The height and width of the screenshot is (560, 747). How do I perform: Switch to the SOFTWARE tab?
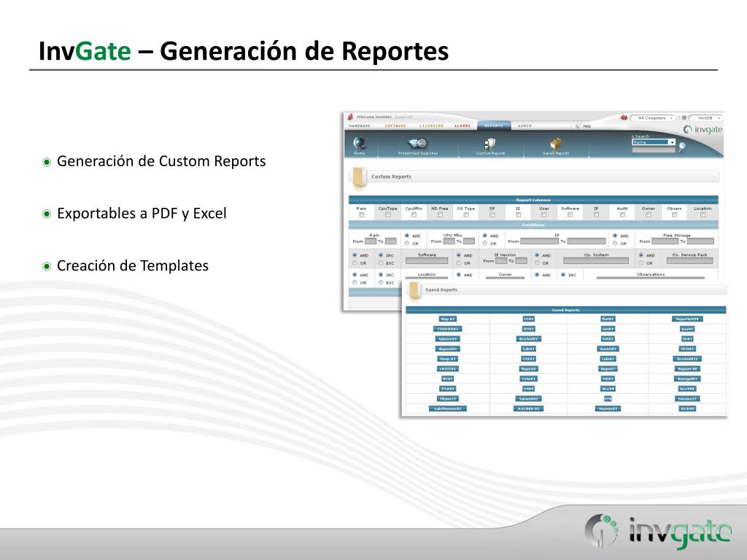pyautogui.click(x=395, y=126)
